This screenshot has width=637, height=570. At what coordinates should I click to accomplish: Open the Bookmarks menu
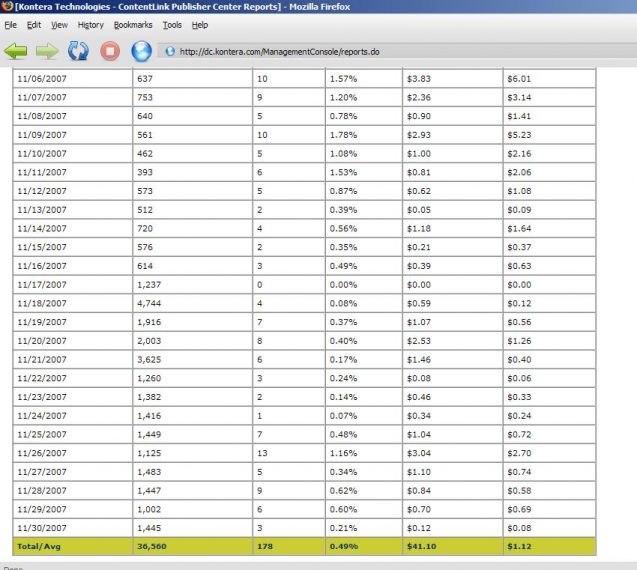tap(133, 25)
